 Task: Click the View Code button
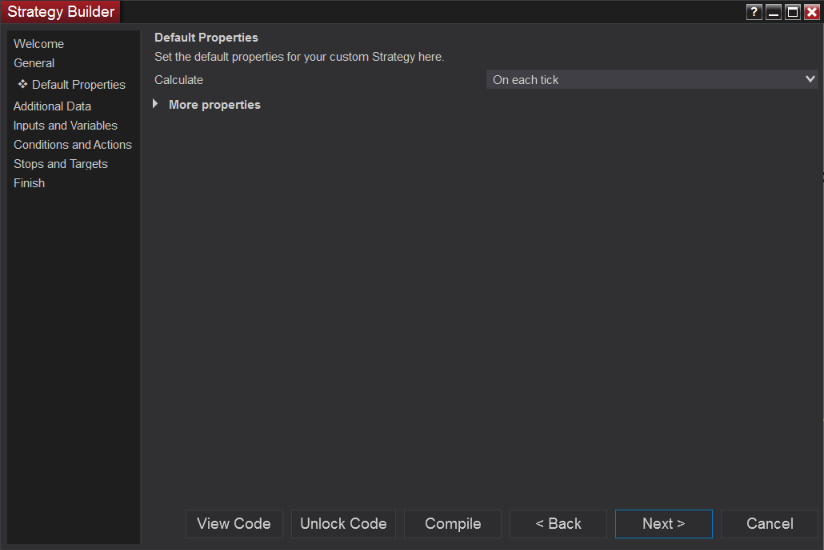tap(234, 524)
